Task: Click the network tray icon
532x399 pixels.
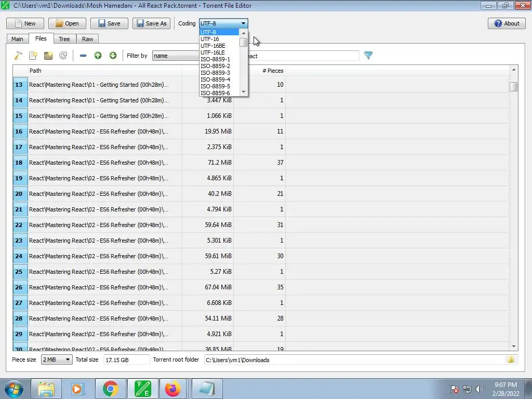Action: pos(467,389)
